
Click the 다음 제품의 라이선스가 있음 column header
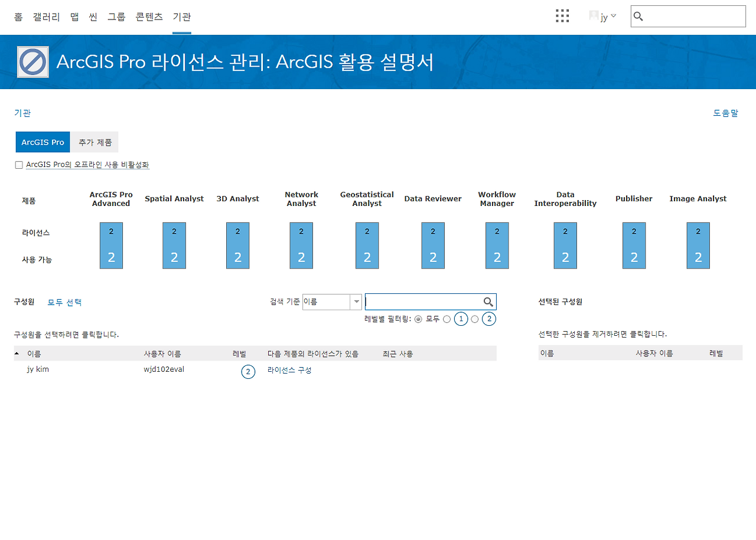point(313,354)
